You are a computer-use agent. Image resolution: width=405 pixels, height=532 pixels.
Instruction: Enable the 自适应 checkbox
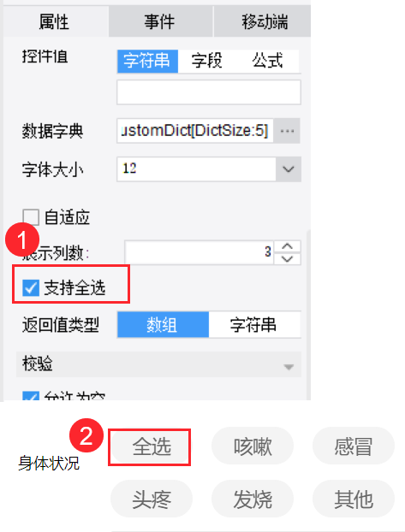(31, 217)
